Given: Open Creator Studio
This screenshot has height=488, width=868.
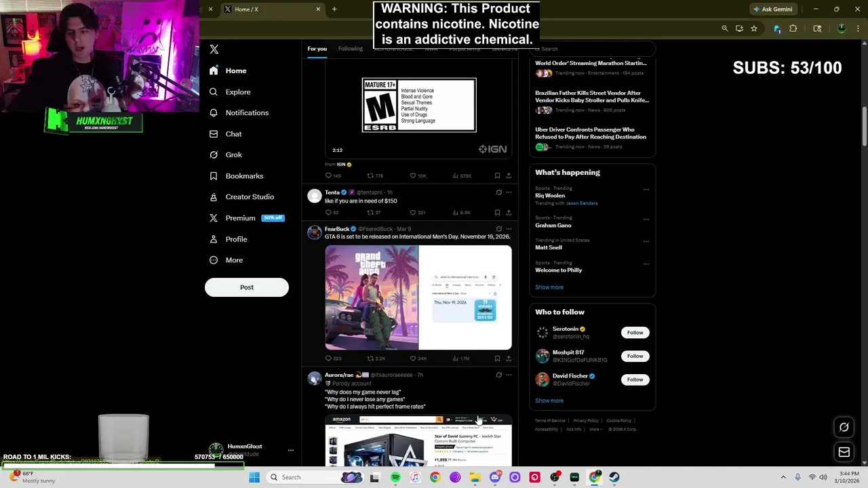Looking at the screenshot, I should pos(242,197).
